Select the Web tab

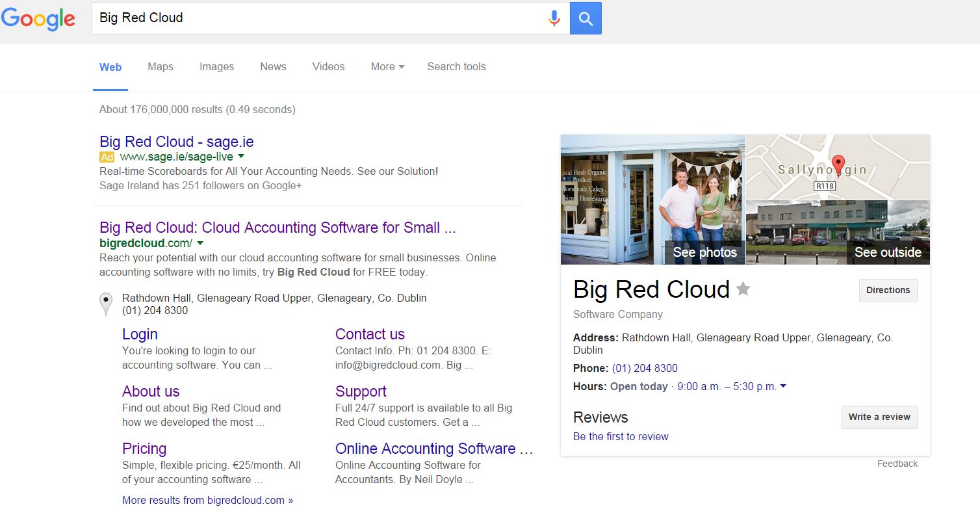click(110, 67)
